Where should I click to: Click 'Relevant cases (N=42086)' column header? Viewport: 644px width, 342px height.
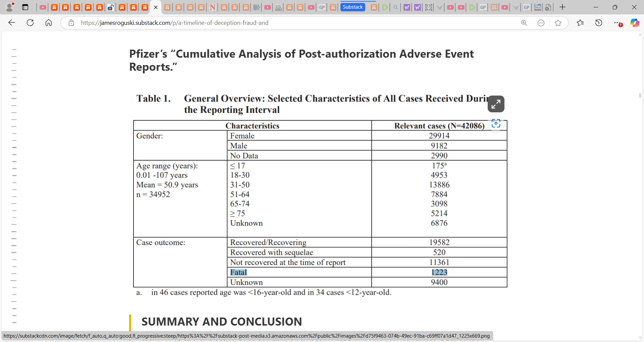(439, 126)
